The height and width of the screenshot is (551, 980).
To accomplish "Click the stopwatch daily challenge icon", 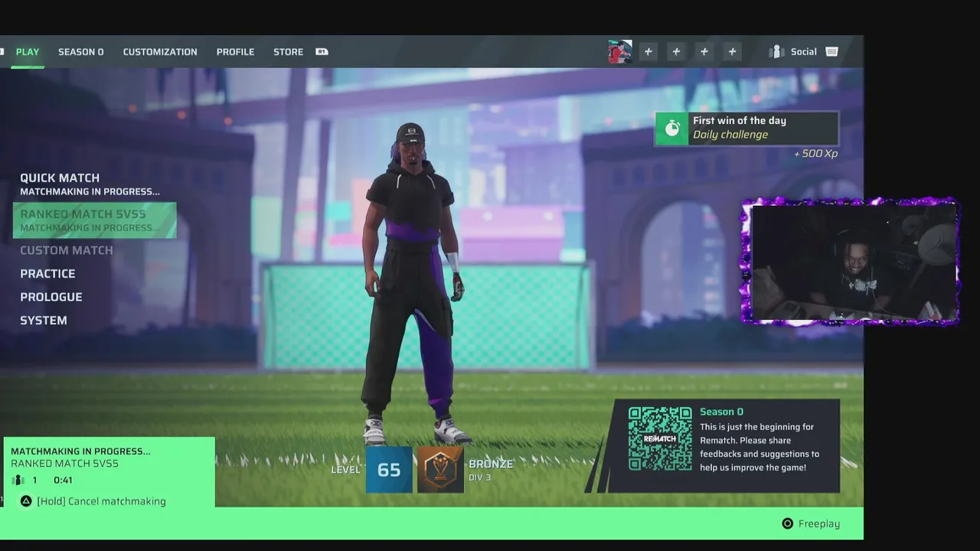I will click(x=671, y=129).
